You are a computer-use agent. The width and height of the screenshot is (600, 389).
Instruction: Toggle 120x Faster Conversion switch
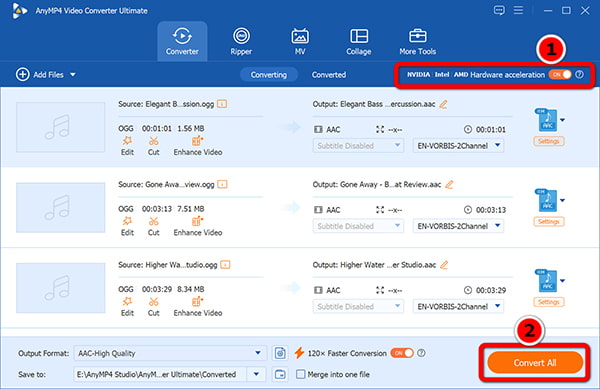(402, 353)
